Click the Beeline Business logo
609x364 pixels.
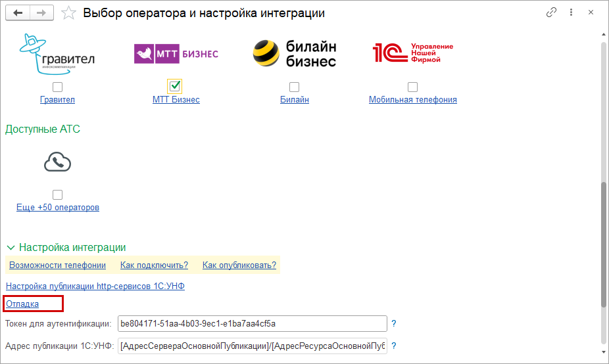tap(294, 53)
